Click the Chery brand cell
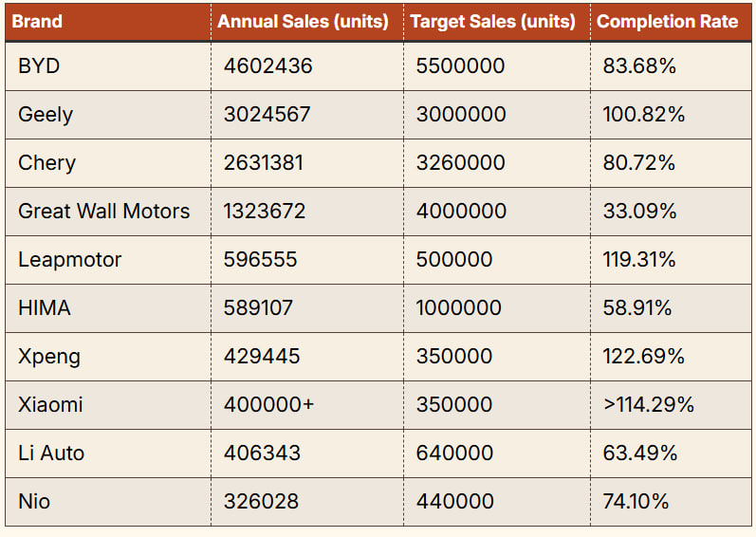Viewport: 756px width, 537px height. tap(46, 163)
